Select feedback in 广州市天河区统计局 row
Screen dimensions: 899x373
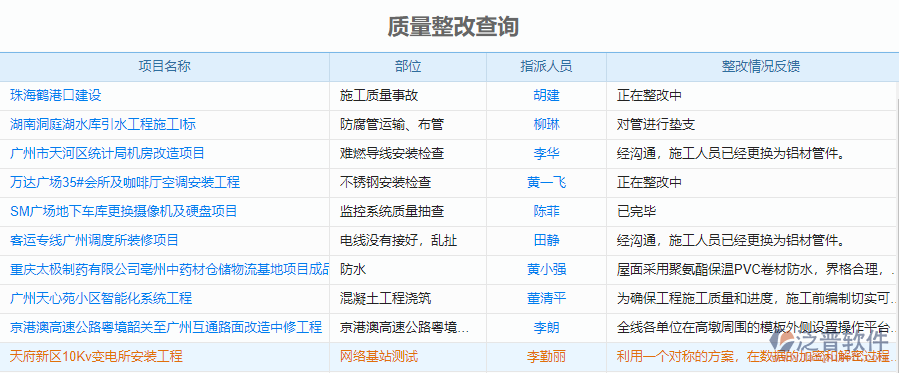click(x=732, y=153)
